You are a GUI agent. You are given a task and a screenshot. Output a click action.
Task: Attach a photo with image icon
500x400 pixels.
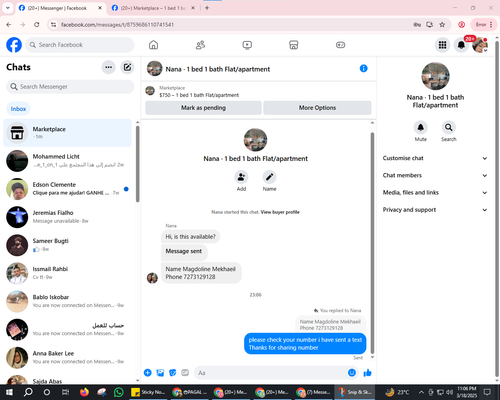160,373
